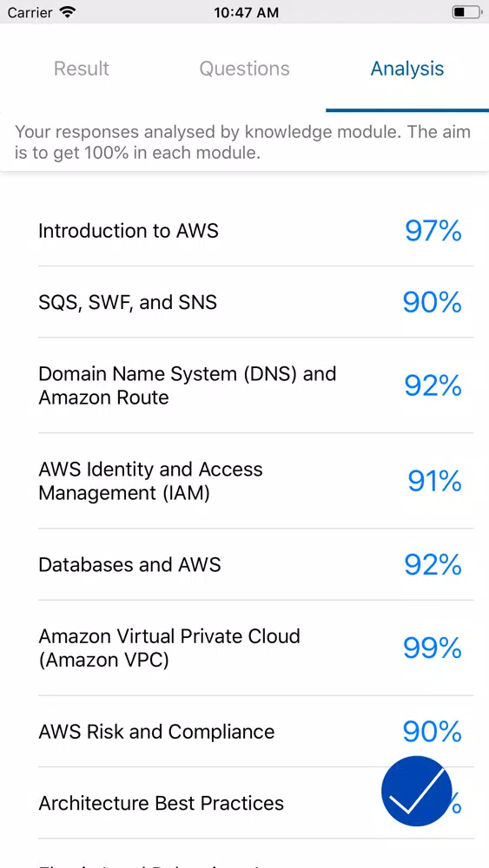Tap the 10:47 AM clock in status bar
The height and width of the screenshot is (868, 489).
pyautogui.click(x=246, y=12)
